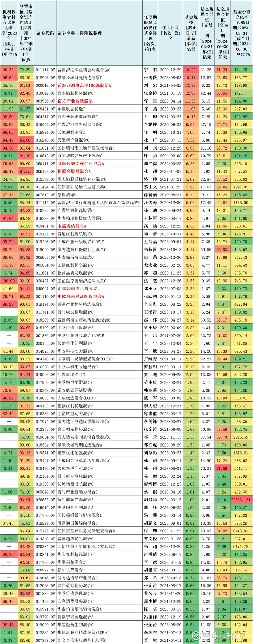Click fund name 汇丰晋信中小盘股票

tap(77, 289)
